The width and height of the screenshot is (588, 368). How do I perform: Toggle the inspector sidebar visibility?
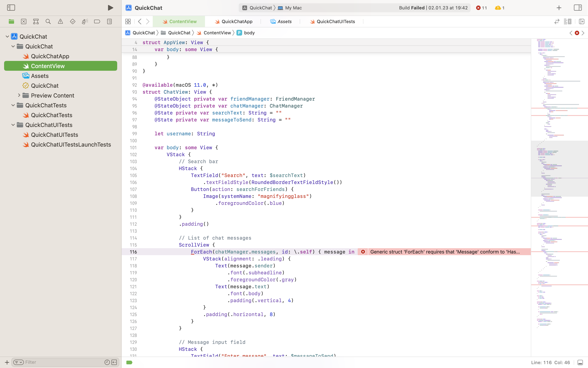coord(578,8)
